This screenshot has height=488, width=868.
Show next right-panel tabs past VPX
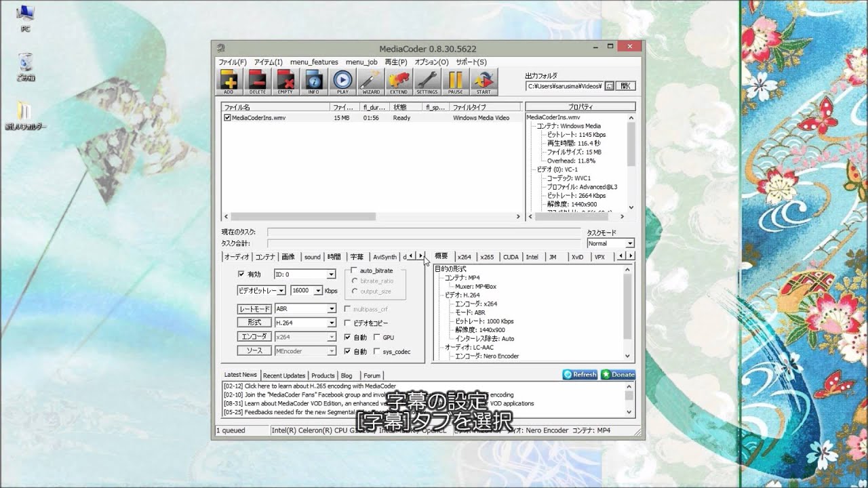631,256
